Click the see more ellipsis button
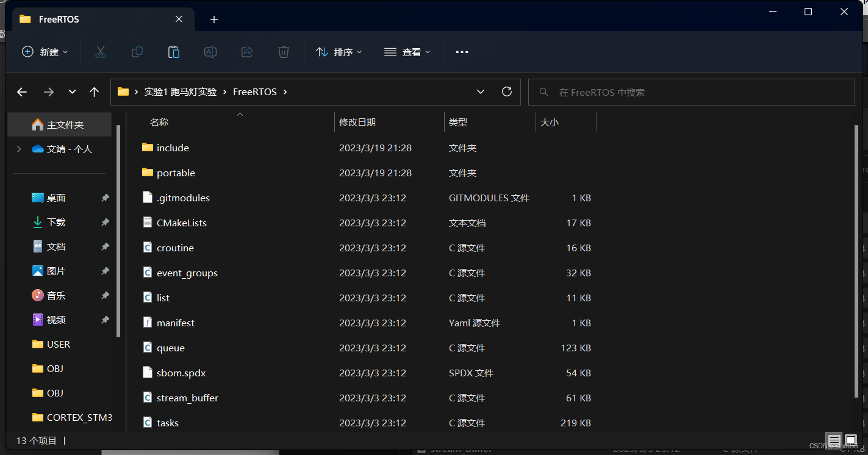This screenshot has height=455, width=868. (x=461, y=52)
